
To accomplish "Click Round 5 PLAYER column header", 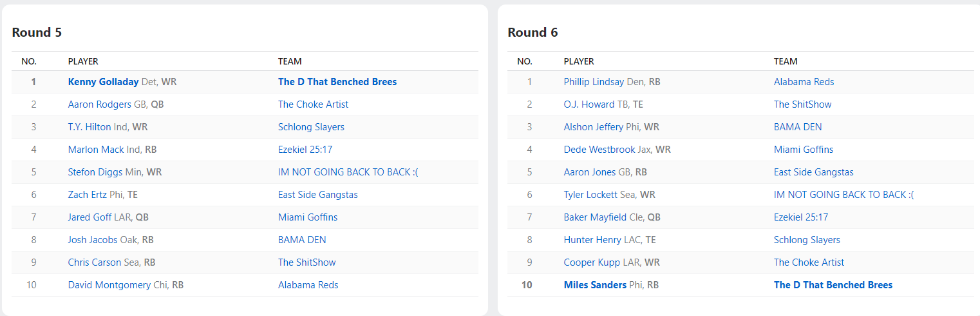I will [x=83, y=61].
